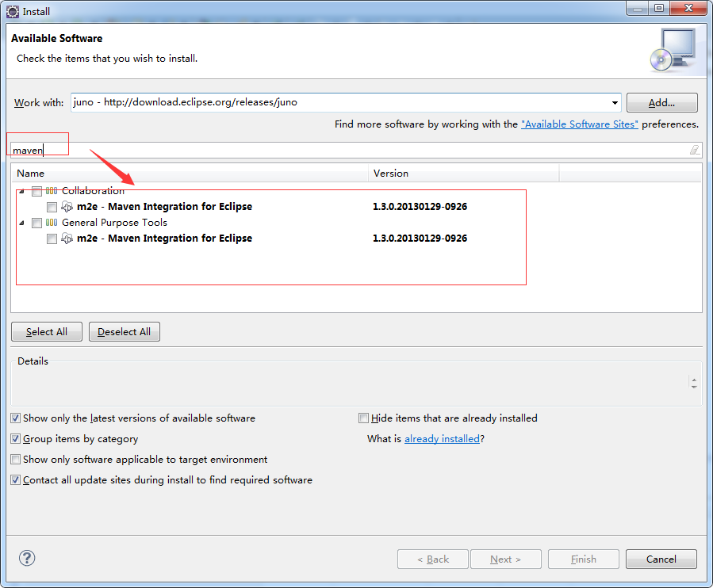The image size is (713, 588).
Task: Open the Work with dropdown arrow
Action: (x=615, y=103)
